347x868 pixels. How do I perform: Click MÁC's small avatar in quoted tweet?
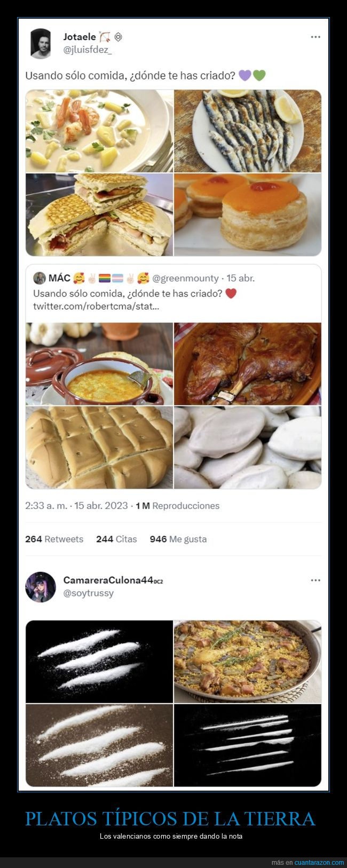[39, 278]
